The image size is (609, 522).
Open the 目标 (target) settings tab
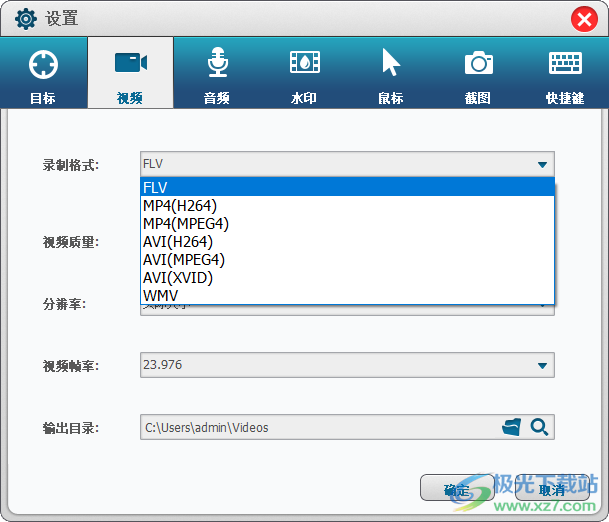pyautogui.click(x=43, y=73)
